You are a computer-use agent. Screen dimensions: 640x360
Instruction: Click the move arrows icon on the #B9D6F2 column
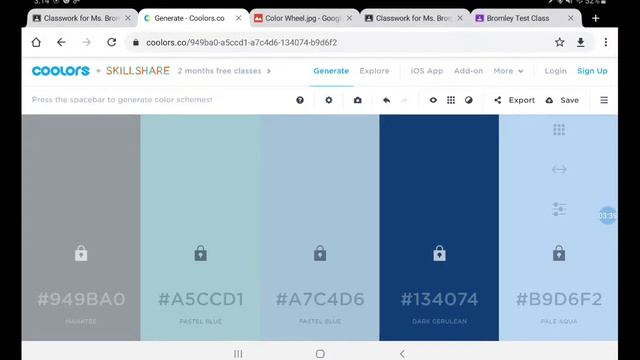[x=559, y=169]
